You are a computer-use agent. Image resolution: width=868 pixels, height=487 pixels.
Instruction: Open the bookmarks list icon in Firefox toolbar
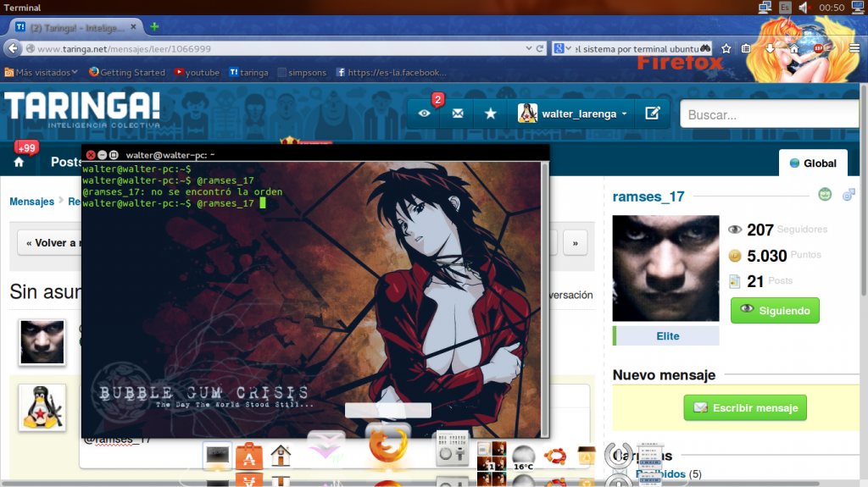pos(746,49)
